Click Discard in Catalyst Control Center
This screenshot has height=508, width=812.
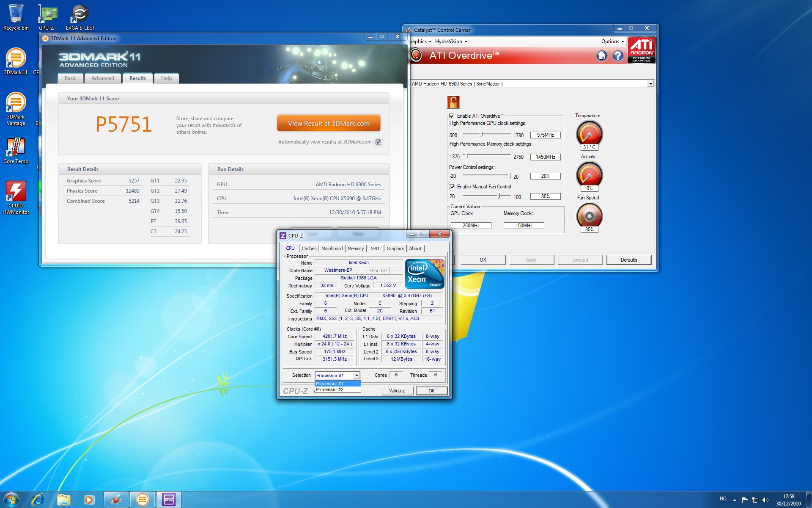(x=580, y=260)
